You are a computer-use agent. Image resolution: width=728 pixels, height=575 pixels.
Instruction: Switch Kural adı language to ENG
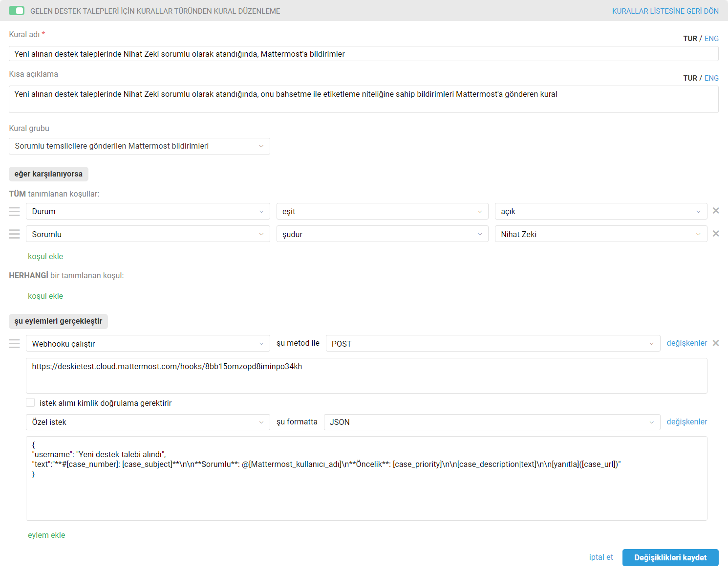tap(711, 39)
